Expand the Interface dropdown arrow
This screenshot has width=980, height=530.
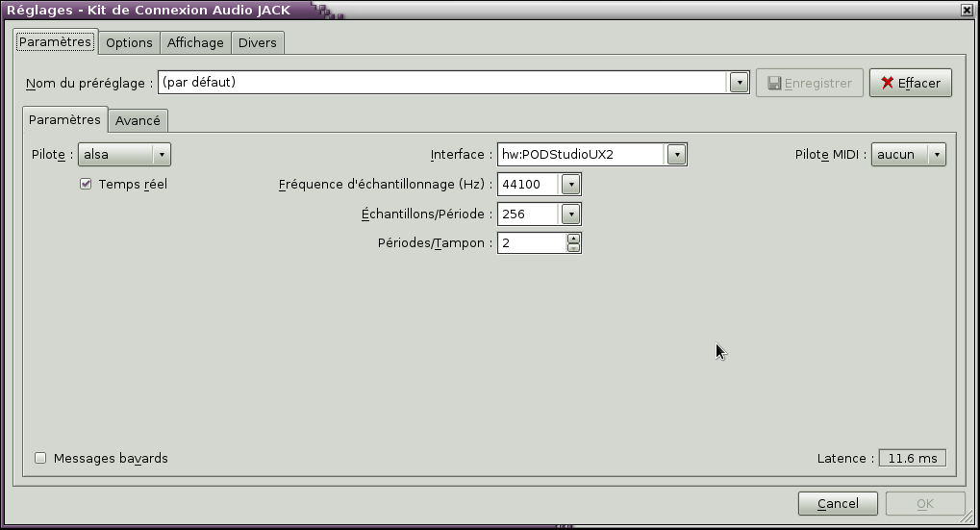tap(676, 154)
